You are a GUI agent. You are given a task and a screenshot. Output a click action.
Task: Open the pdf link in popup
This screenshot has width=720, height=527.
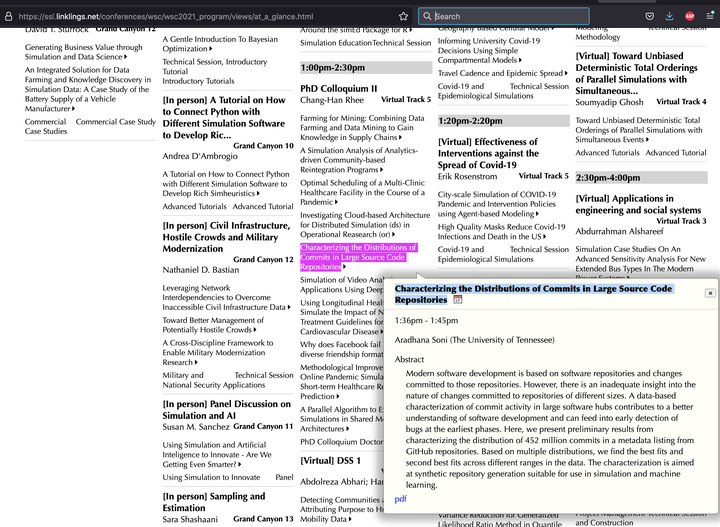(400, 498)
